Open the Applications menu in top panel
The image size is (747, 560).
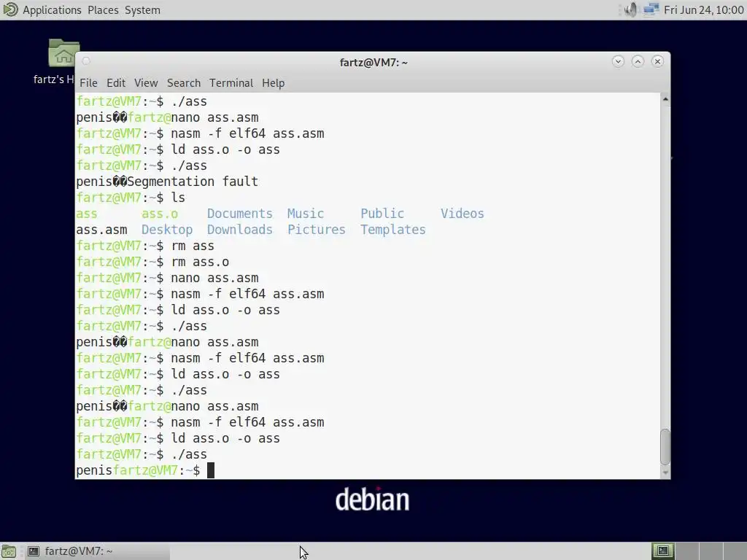point(52,10)
